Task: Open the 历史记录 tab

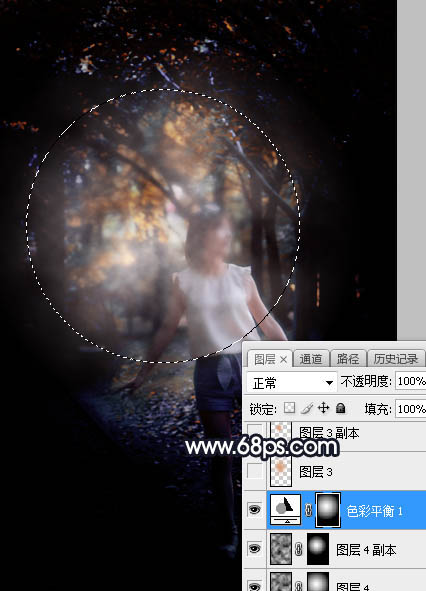Action: [x=396, y=359]
